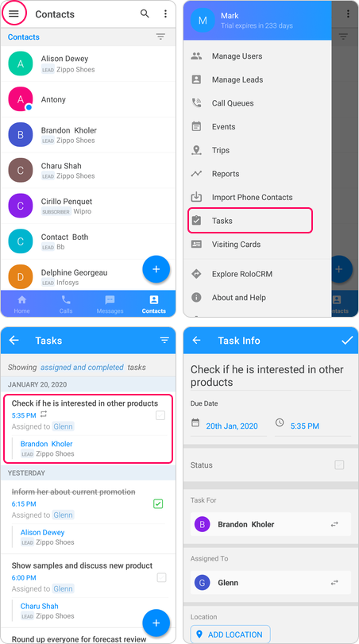Open the contacts sort filter beside Contacts label
This screenshot has height=644, width=359.
[x=160, y=37]
